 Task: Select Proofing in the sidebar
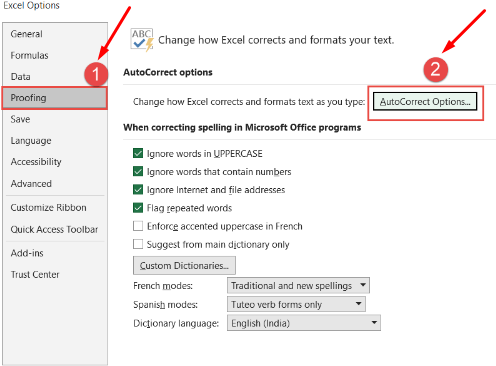pyautogui.click(x=55, y=98)
